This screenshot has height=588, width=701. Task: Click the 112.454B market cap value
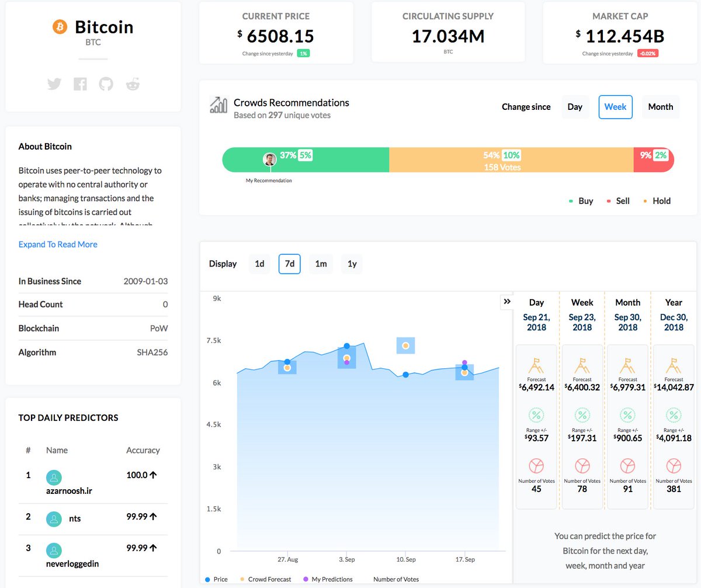point(624,36)
